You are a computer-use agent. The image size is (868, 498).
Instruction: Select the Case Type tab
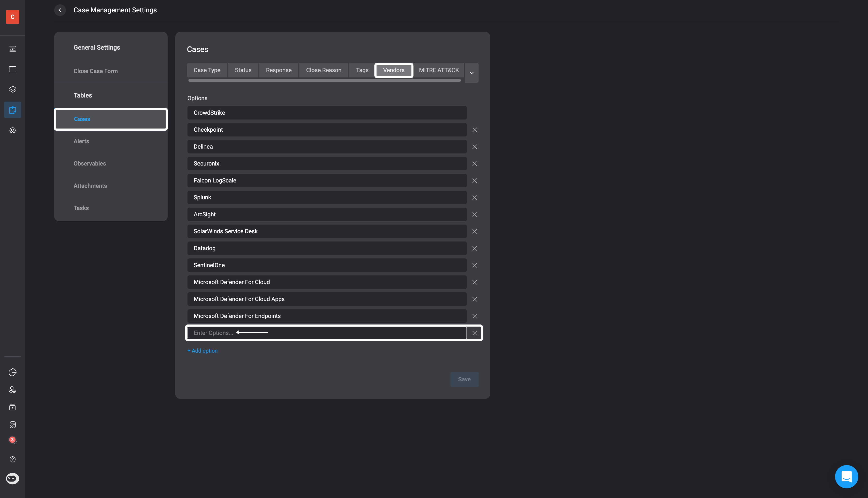pyautogui.click(x=207, y=70)
